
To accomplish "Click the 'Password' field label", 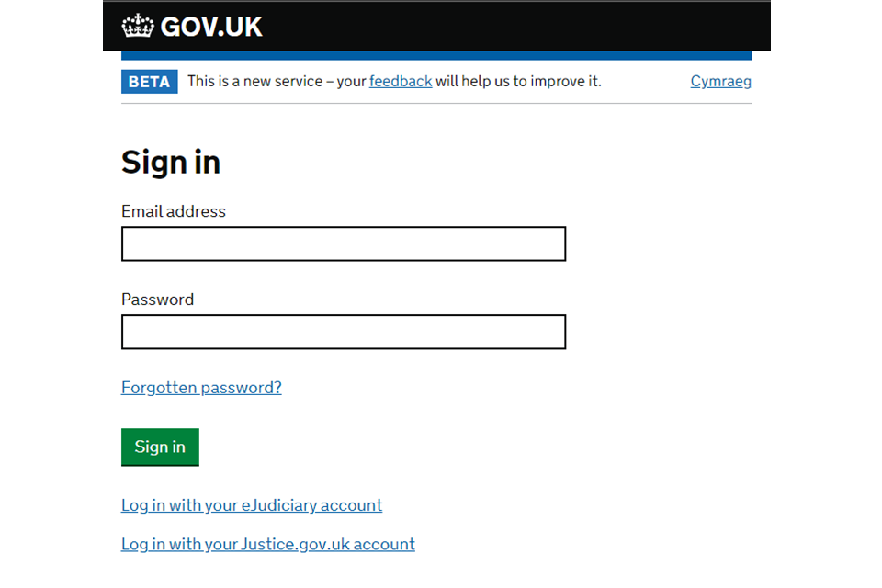I will tap(157, 300).
